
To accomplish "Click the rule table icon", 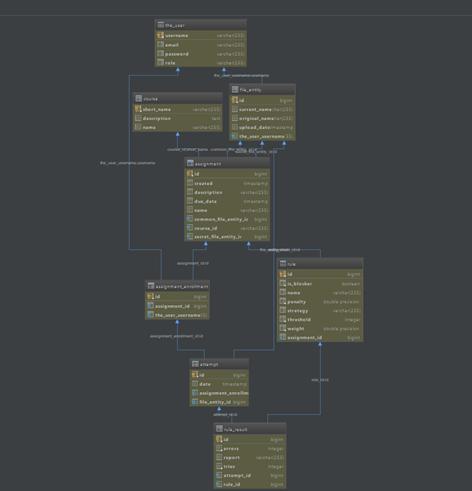I will (x=283, y=264).
